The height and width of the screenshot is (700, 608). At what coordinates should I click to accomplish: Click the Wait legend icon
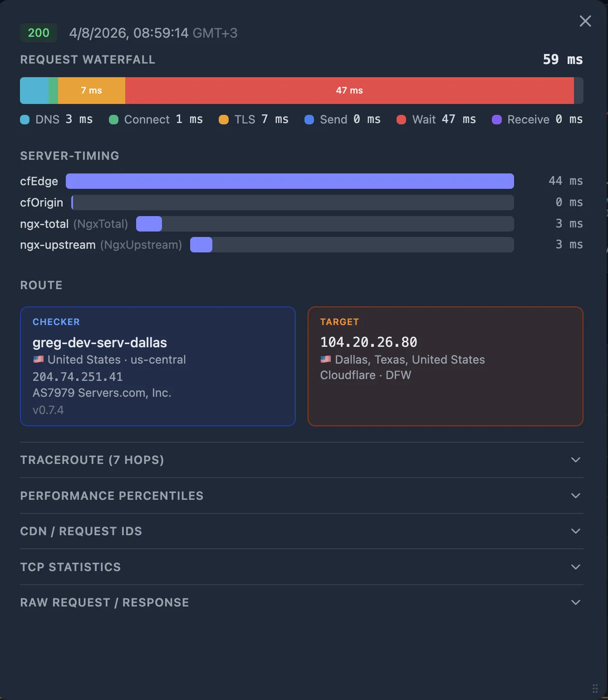402,119
